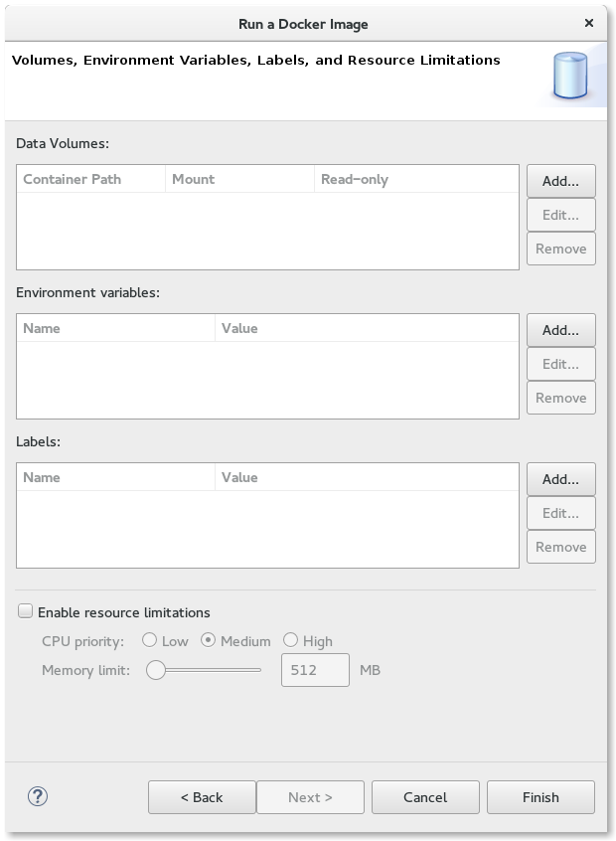Edit the selected data volume
616x841 pixels.
point(560,215)
